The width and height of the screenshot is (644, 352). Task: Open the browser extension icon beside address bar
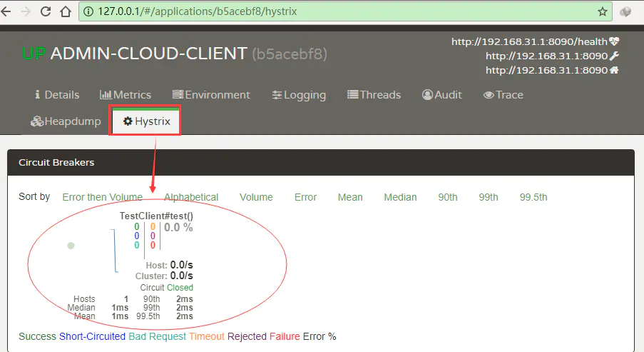pyautogui.click(x=625, y=12)
